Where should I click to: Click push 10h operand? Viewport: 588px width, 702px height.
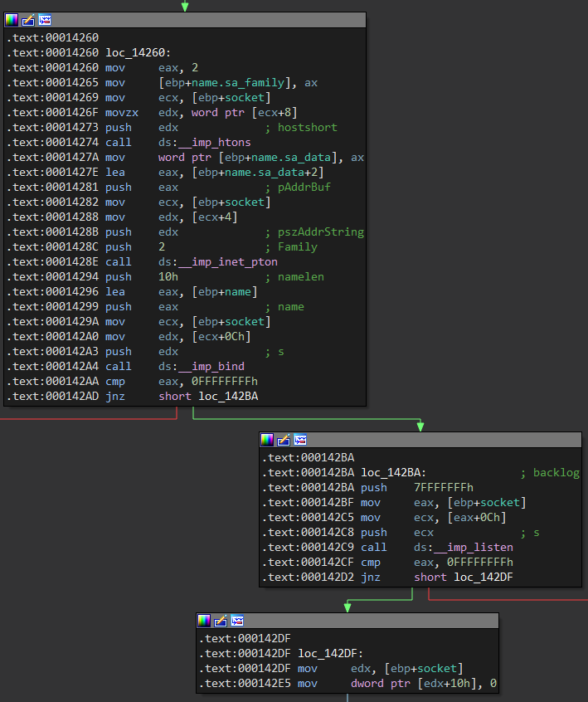(168, 276)
